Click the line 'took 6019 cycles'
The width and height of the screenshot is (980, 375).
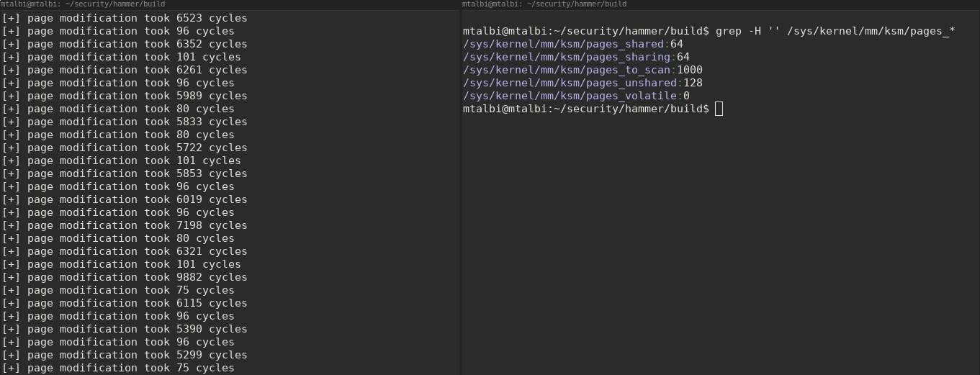click(125, 199)
